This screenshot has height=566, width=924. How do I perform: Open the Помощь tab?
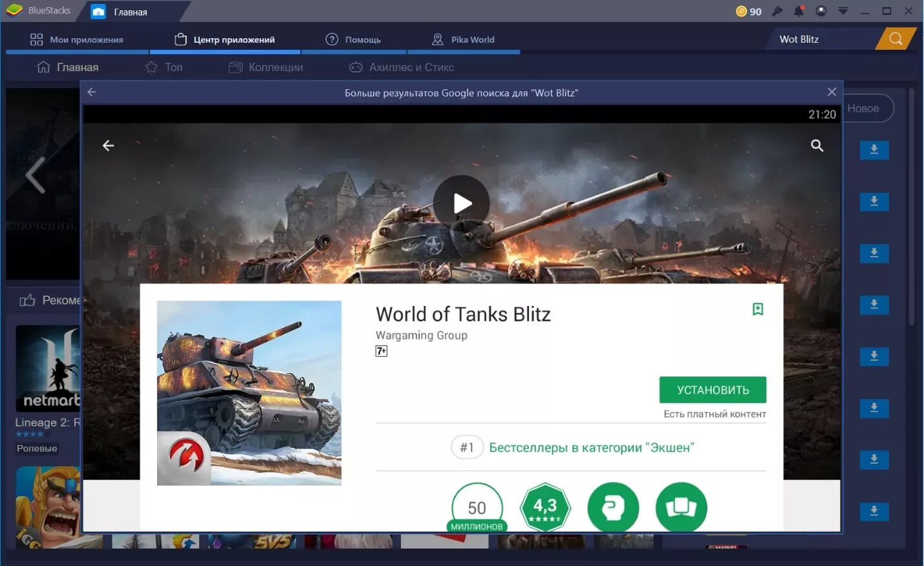tap(354, 39)
